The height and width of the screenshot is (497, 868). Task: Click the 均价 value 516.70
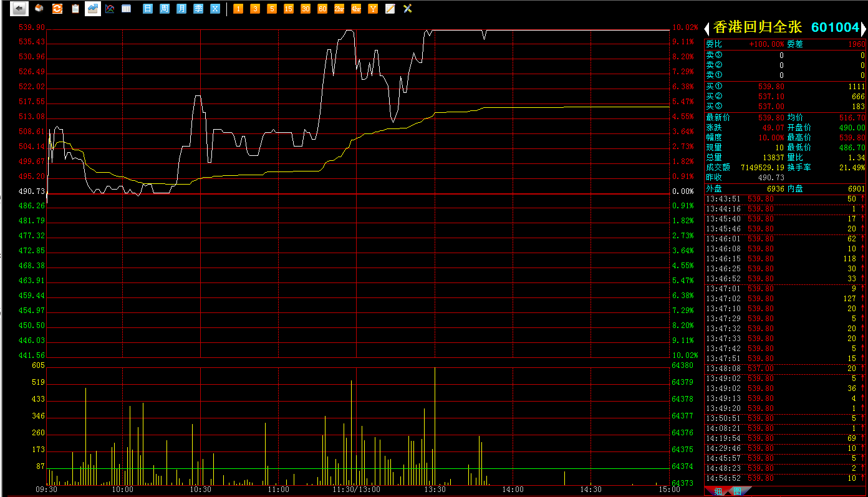[852, 117]
